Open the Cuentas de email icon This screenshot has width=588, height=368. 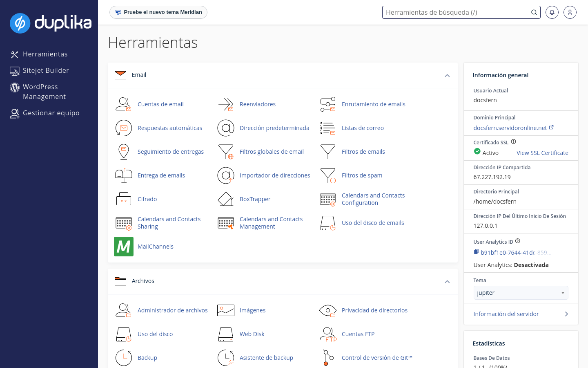123,104
